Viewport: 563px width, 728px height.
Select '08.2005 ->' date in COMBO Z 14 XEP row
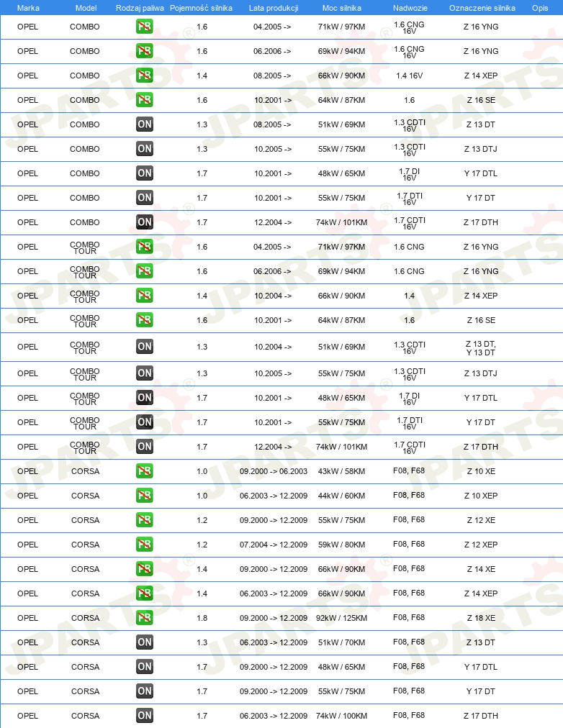point(272,76)
